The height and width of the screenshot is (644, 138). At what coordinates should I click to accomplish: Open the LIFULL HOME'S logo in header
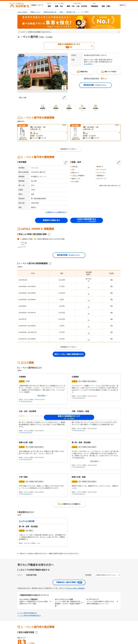[19, 5]
